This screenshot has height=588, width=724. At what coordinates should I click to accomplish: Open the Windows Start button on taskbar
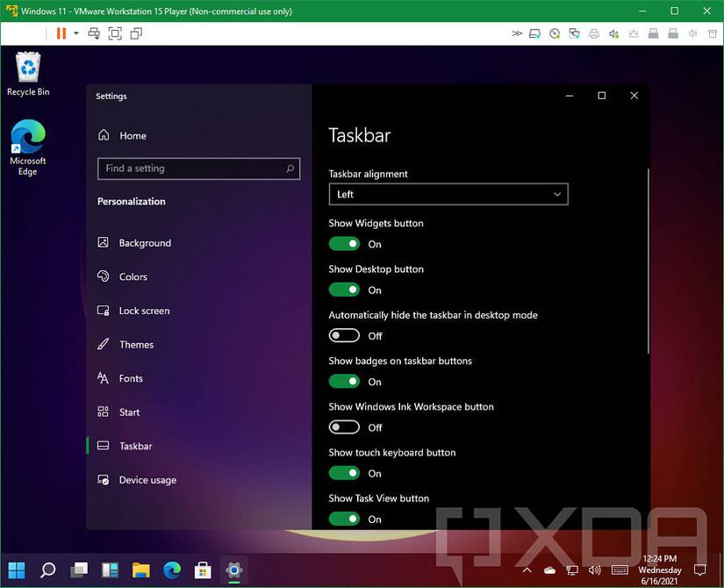[x=17, y=570]
